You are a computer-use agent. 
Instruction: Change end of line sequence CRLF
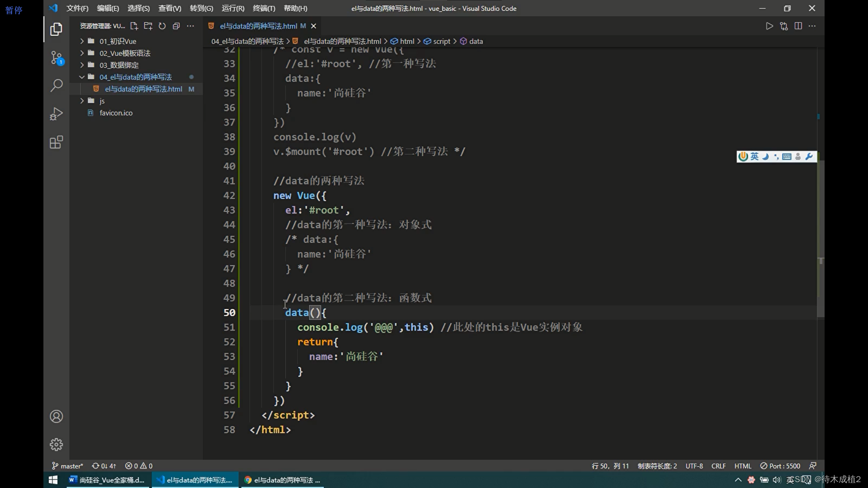tap(718, 466)
